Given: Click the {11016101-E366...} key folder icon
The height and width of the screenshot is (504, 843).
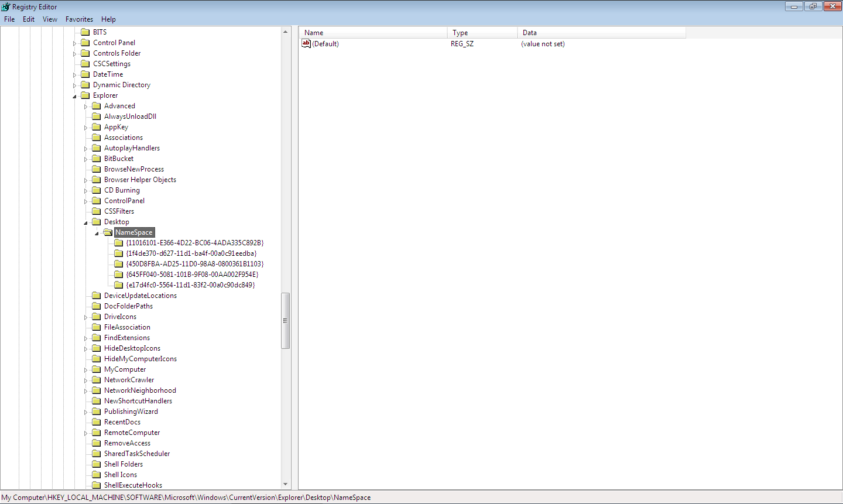Looking at the screenshot, I should (x=119, y=243).
